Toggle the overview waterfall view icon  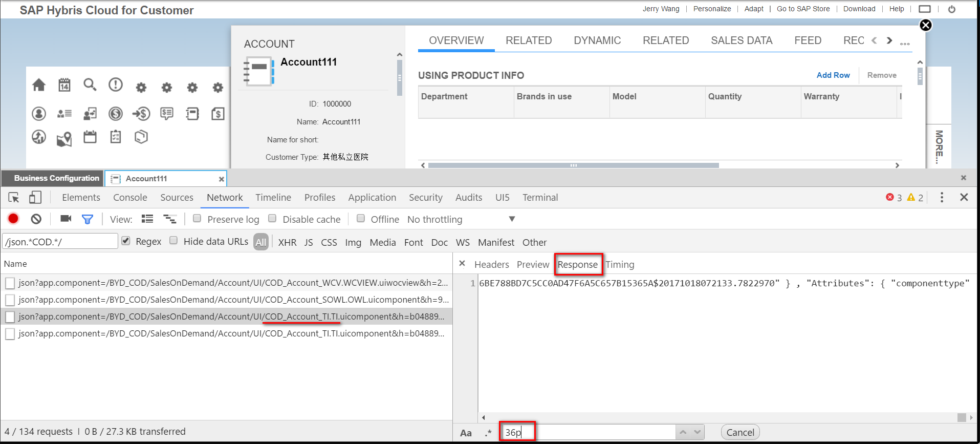point(170,219)
